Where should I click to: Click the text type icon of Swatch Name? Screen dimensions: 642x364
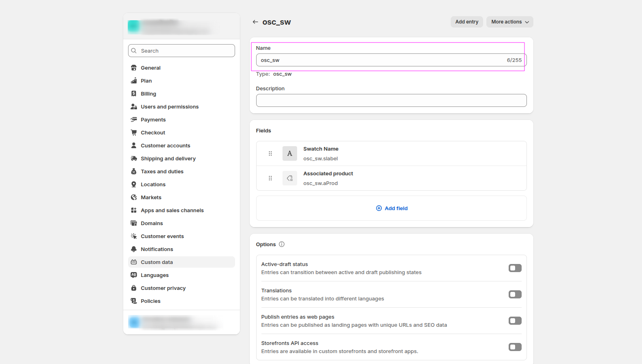[290, 153]
